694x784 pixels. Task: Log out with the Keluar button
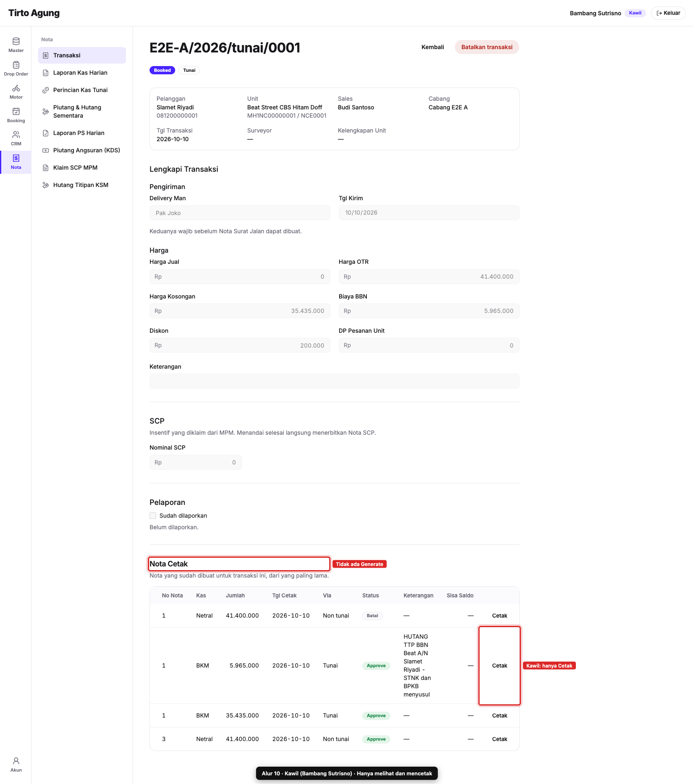(668, 13)
